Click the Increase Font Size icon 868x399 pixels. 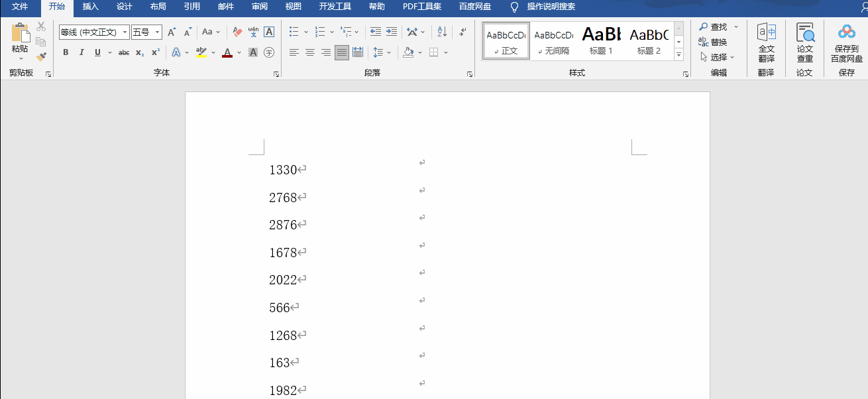(172, 32)
